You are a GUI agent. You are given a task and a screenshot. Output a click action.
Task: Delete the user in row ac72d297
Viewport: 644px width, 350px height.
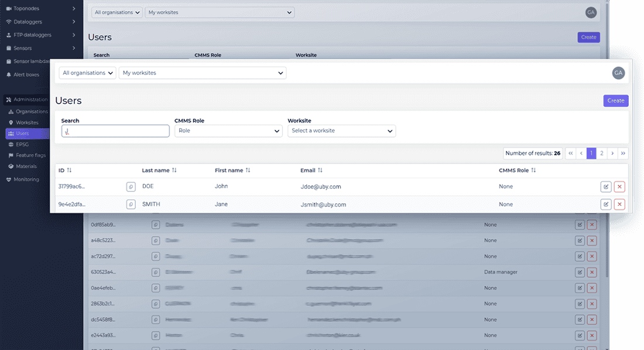(x=592, y=257)
